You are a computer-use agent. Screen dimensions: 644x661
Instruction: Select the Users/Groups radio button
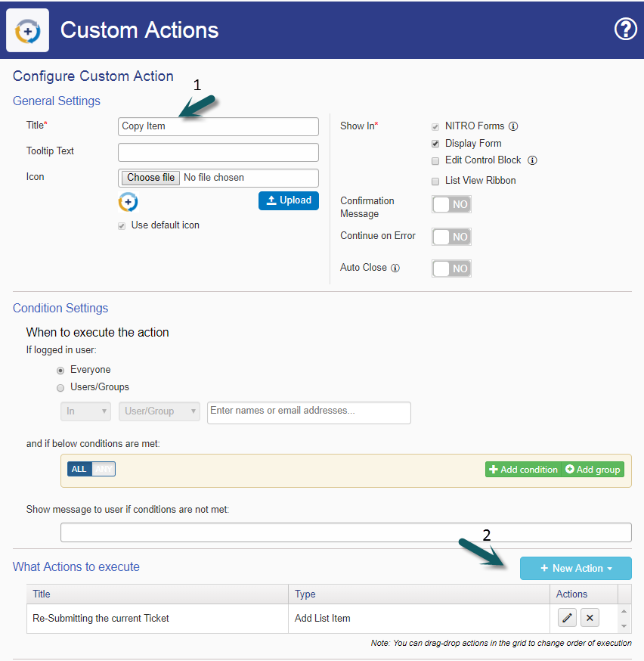pos(60,387)
